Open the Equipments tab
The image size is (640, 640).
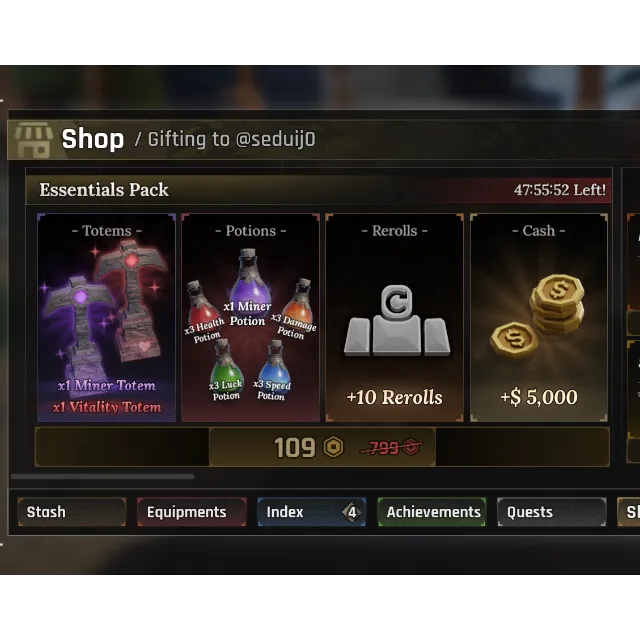tap(192, 512)
